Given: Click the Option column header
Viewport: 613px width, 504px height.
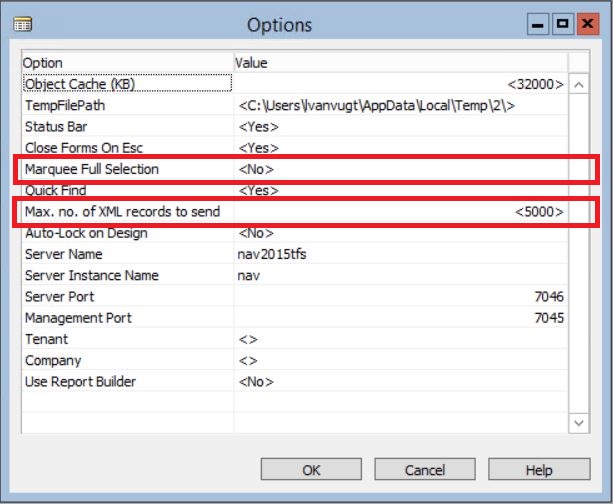Looking at the screenshot, I should click(x=127, y=63).
